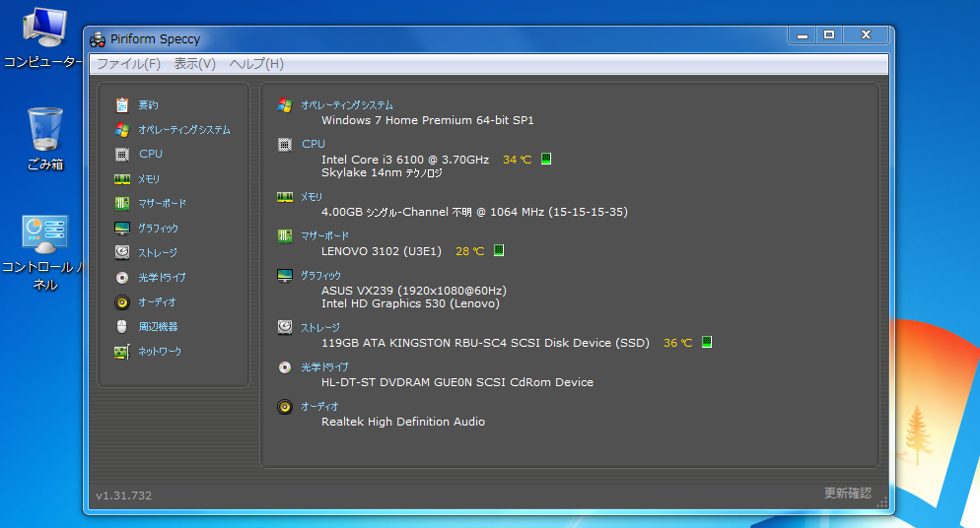The image size is (980, 528).
Task: Click the 更新確認 link
Action: click(x=848, y=494)
